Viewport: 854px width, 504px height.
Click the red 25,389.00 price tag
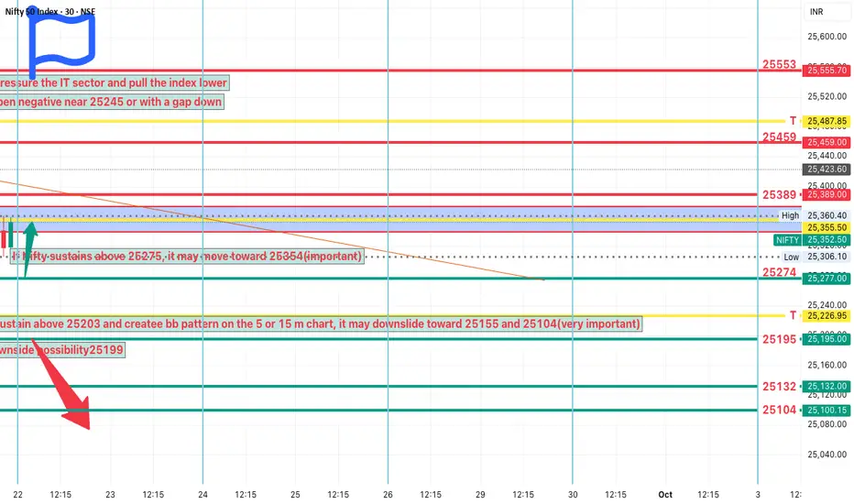827,194
